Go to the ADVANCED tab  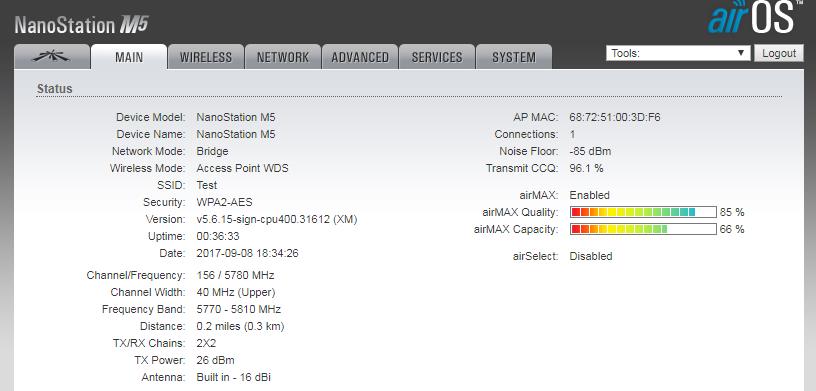(360, 57)
